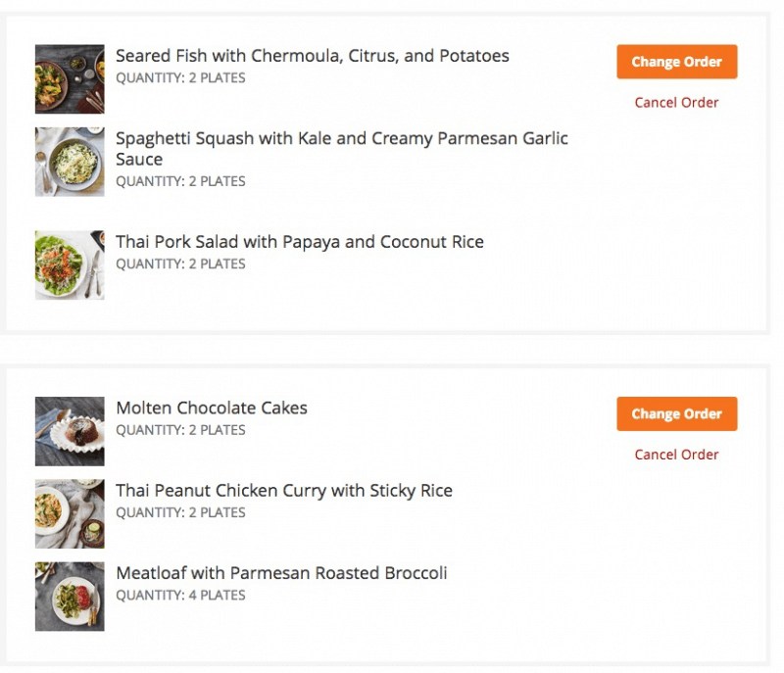The width and height of the screenshot is (784, 673).
Task: Click the quantity text under Seared Fish title
Action: click(180, 78)
